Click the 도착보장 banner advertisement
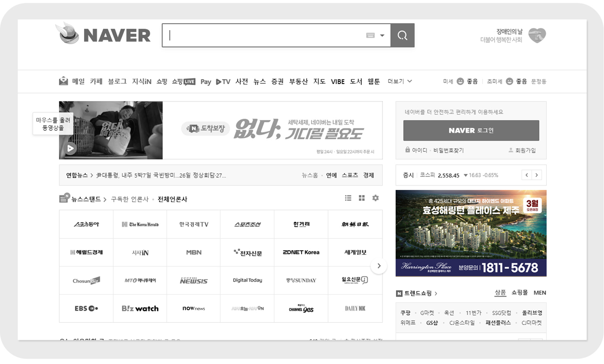 coord(272,130)
